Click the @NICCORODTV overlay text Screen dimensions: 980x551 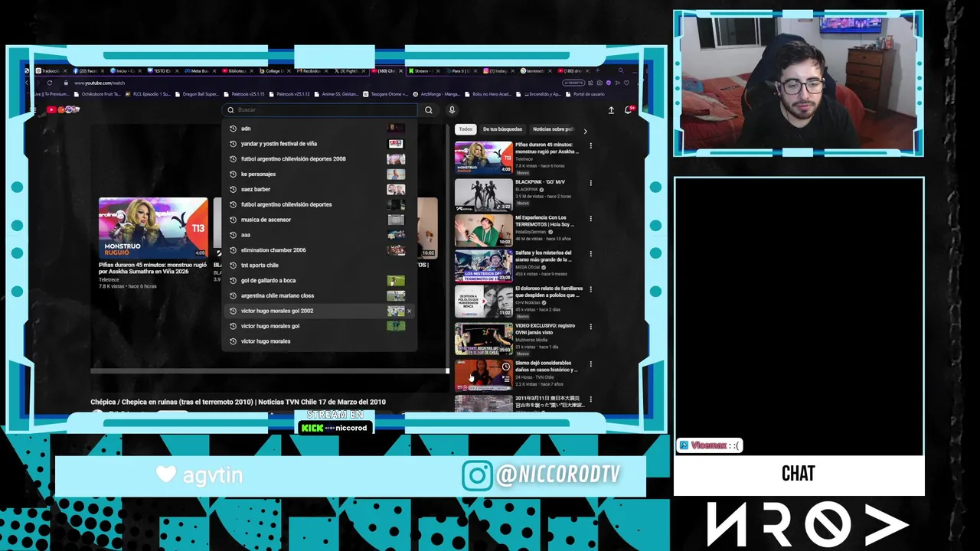tap(558, 475)
